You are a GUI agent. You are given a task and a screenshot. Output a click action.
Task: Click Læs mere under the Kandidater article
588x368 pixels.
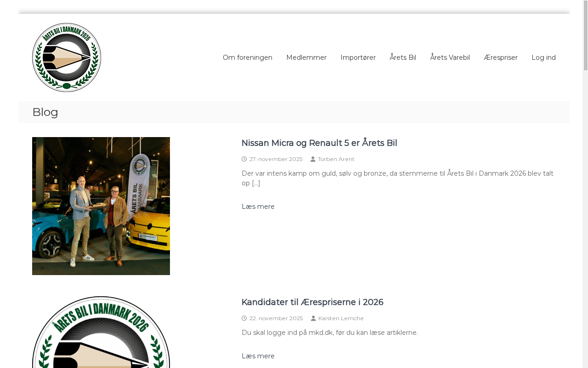(x=258, y=356)
